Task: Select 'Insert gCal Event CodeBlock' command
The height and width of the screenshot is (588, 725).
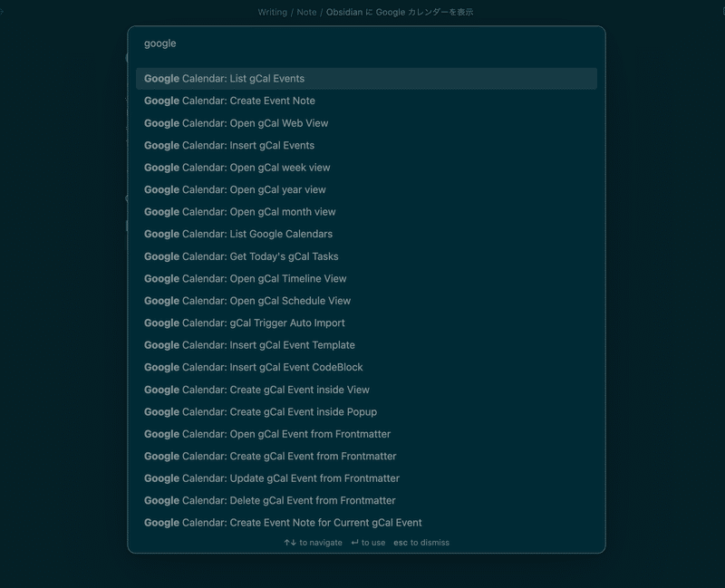Action: coord(366,367)
